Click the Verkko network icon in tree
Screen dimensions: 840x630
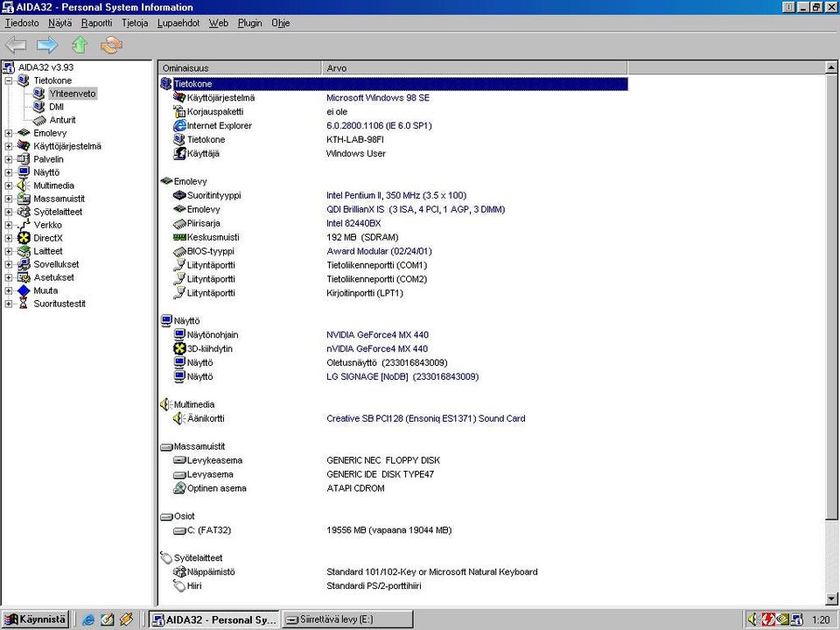coord(24,225)
